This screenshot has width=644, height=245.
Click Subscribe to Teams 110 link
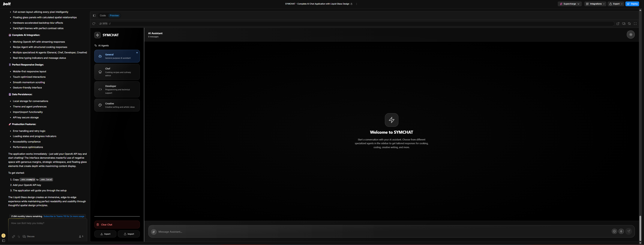click(x=64, y=216)
